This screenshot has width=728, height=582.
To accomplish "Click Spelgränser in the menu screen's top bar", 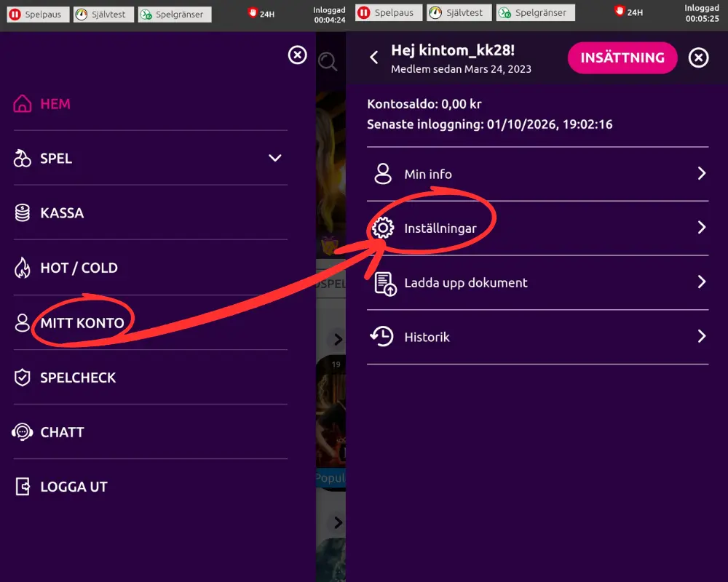I will tap(175, 15).
